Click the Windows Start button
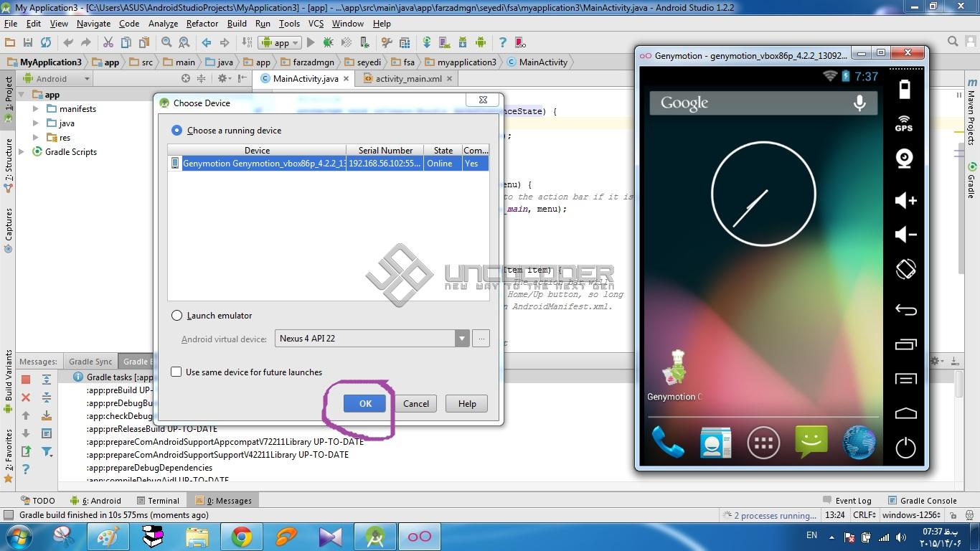 pyautogui.click(x=19, y=537)
